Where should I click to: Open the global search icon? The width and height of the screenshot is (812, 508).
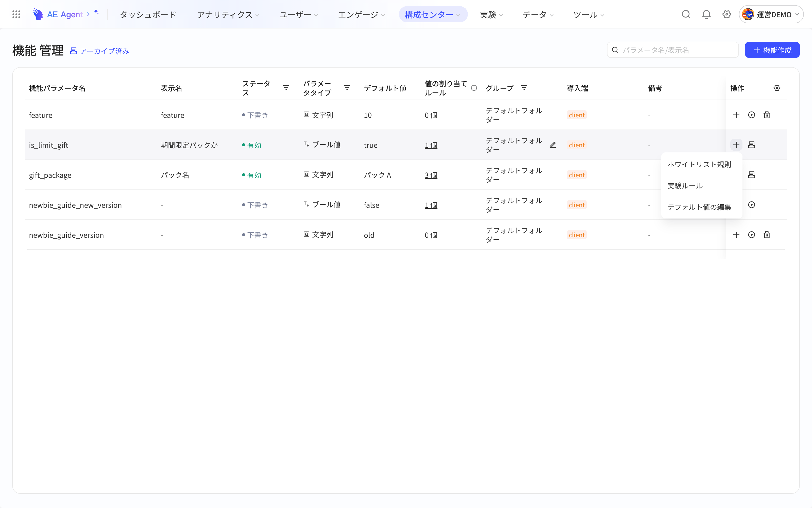click(x=686, y=14)
